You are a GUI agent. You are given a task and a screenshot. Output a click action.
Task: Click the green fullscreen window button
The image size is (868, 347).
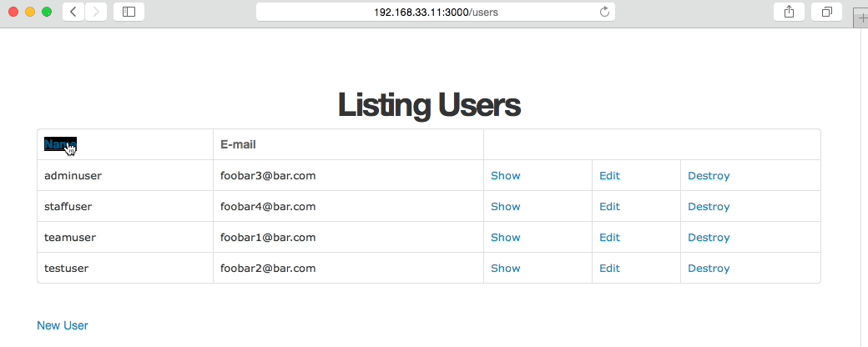(x=47, y=12)
